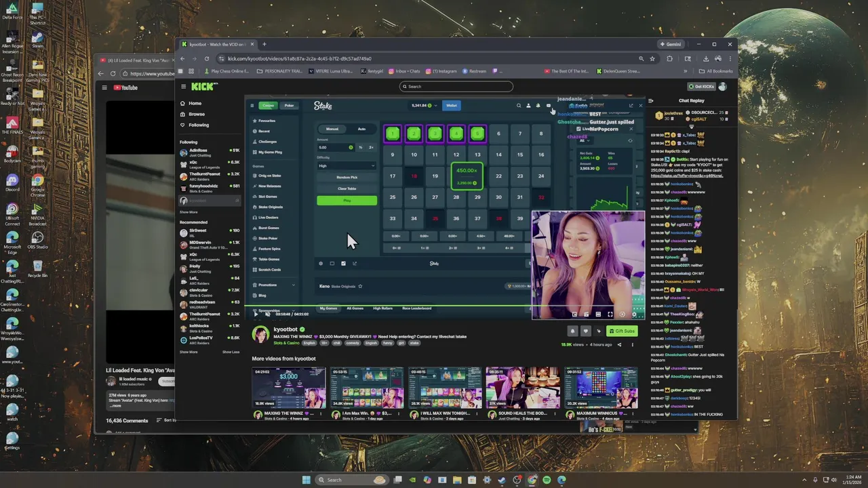This screenshot has width=868, height=488.
Task: Toggle the heart follow button
Action: [x=586, y=331]
